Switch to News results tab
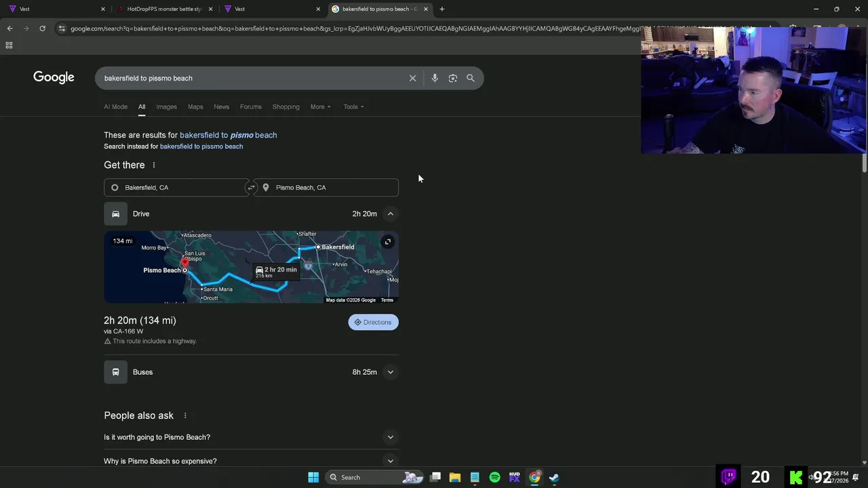Image resolution: width=868 pixels, height=488 pixels. (x=222, y=106)
